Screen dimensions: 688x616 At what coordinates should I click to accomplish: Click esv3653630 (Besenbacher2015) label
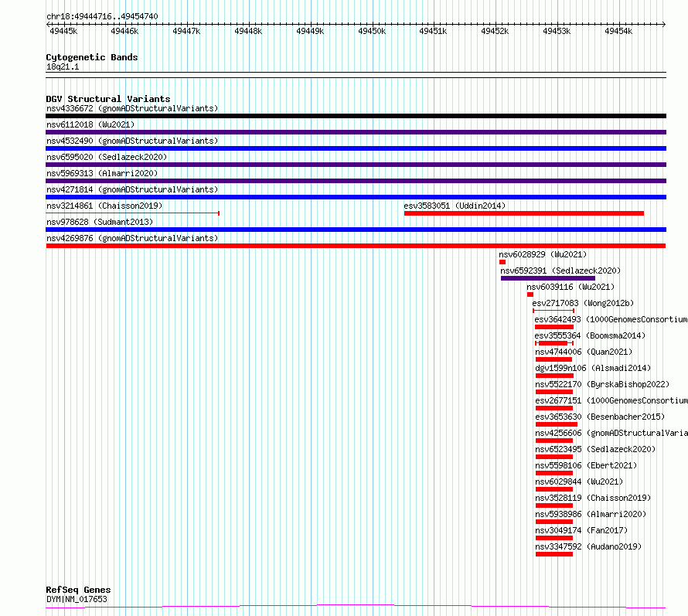(600, 417)
